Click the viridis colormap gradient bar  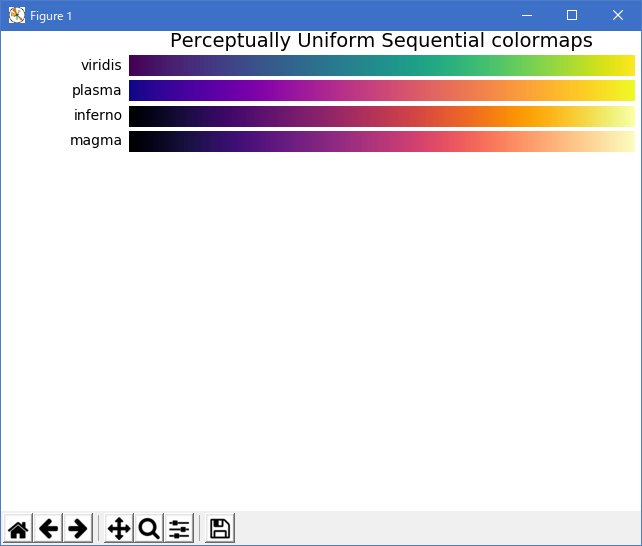coord(382,65)
